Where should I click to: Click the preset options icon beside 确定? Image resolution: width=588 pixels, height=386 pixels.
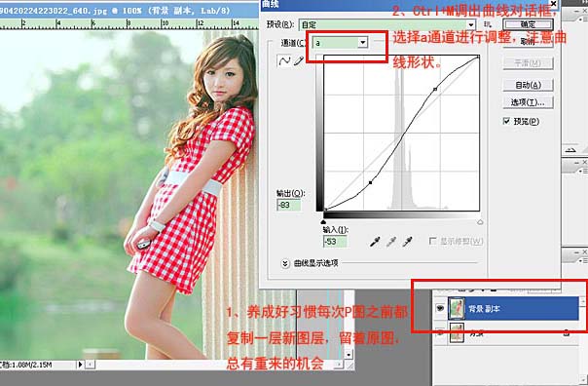(487, 24)
